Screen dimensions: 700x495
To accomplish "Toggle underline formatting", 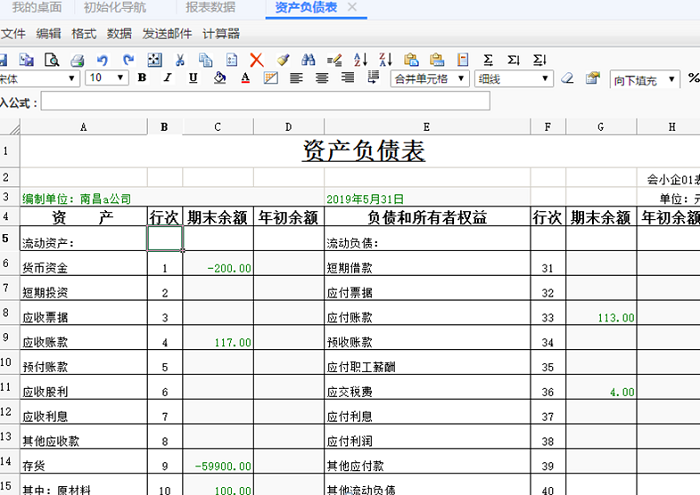I will [193, 78].
